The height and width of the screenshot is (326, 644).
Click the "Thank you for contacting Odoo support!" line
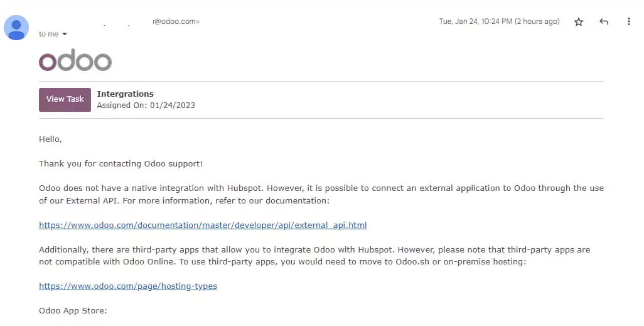121,163
